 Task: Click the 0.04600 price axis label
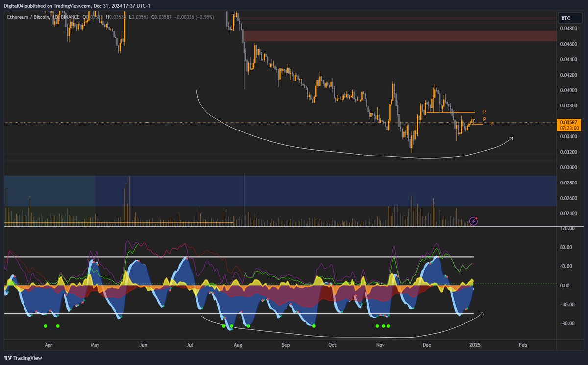click(569, 44)
